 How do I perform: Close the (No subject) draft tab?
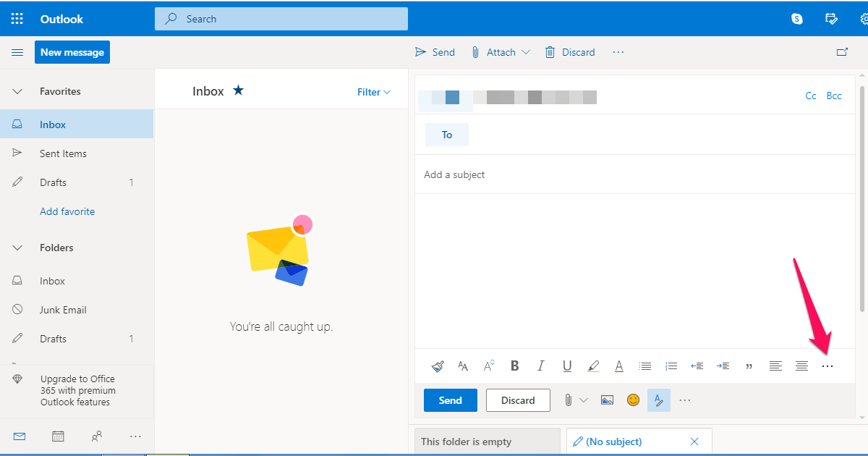(694, 442)
